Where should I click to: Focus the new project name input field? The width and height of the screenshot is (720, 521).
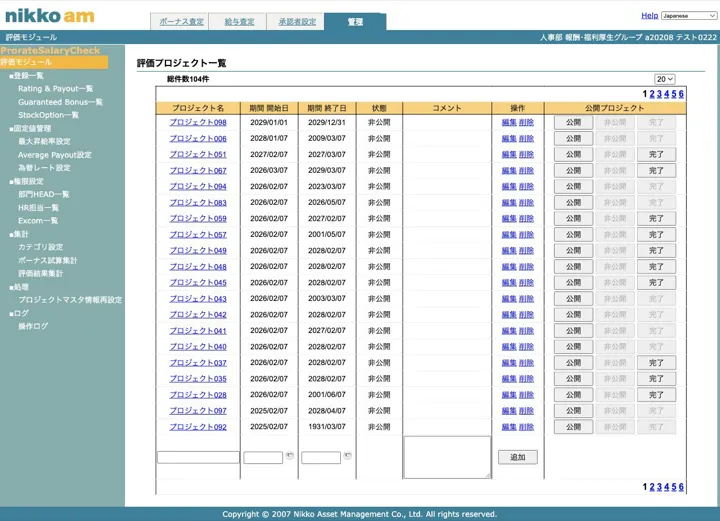[x=198, y=457]
